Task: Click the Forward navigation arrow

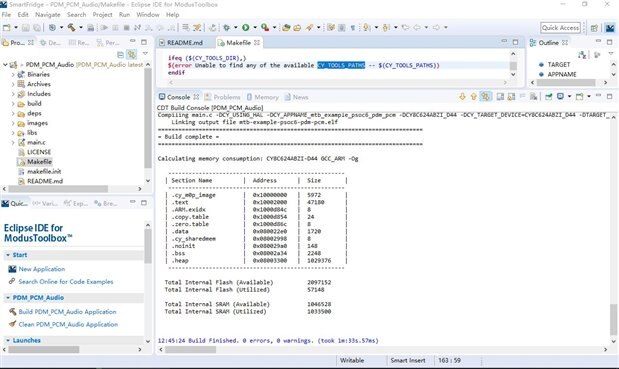Action: pos(436,28)
